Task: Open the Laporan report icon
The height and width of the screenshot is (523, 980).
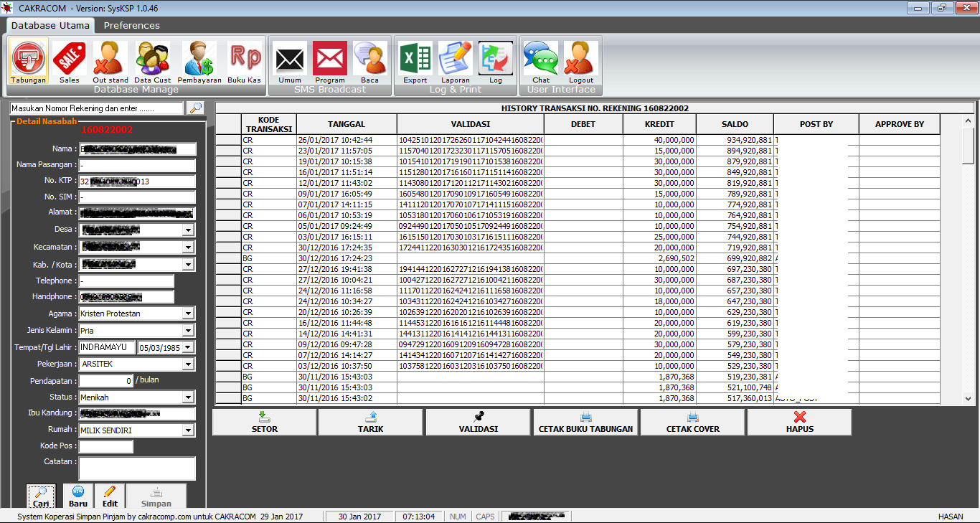Action: pos(455,60)
